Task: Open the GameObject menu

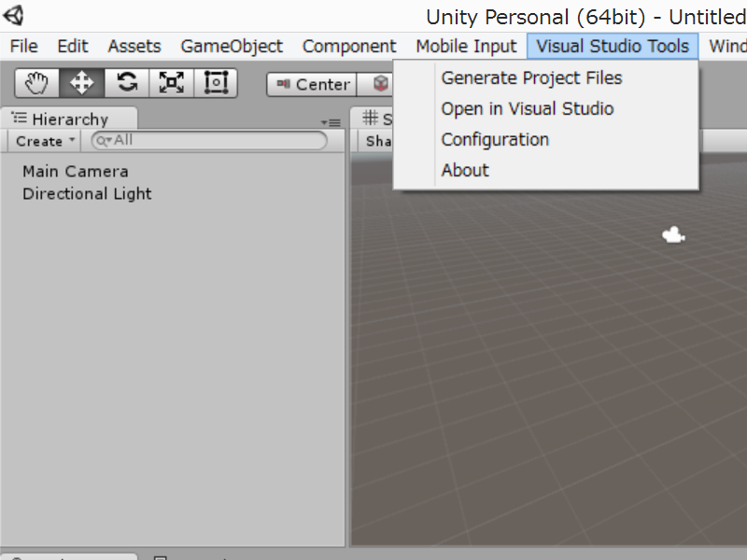Action: [232, 46]
